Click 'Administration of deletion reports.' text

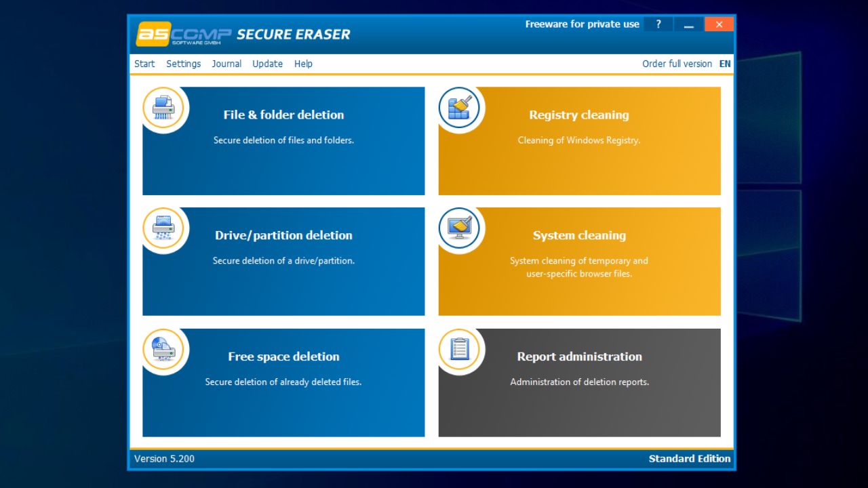click(x=580, y=382)
